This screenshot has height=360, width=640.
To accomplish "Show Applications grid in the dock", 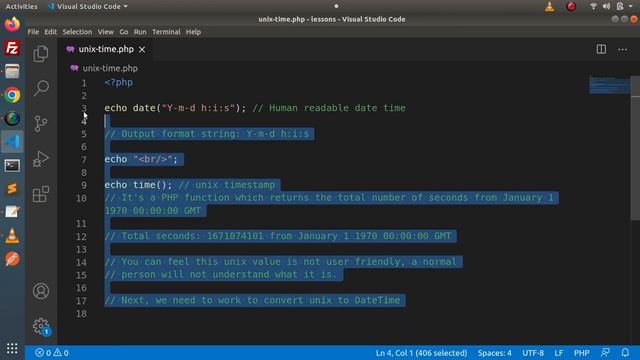I will (12, 348).
